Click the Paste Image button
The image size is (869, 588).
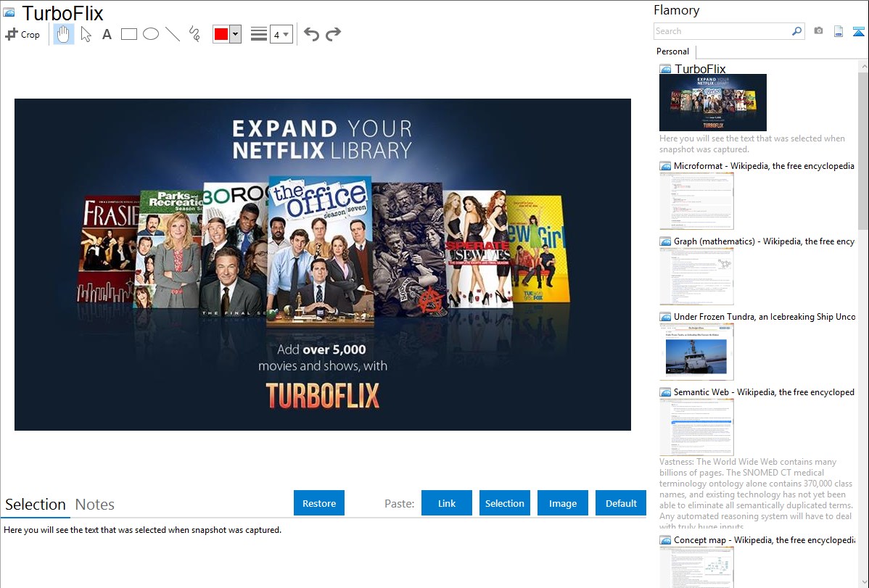(x=563, y=503)
